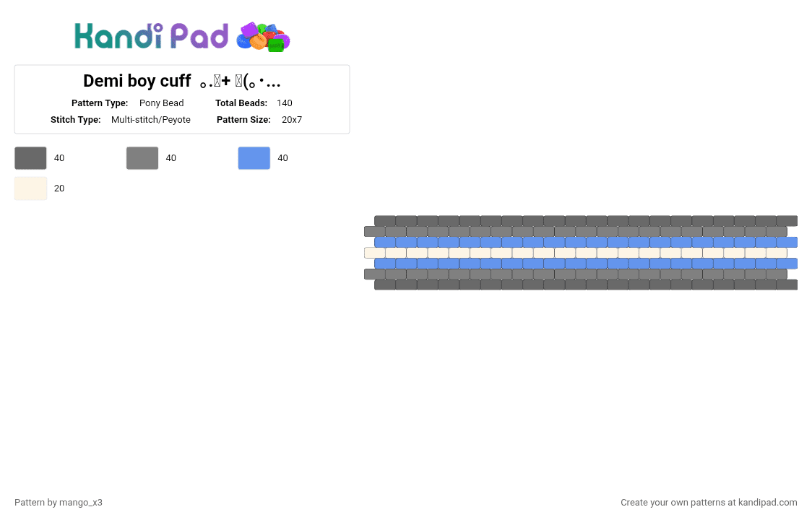The width and height of the screenshot is (812, 520).
Task: Select the medium gray color swatch
Action: point(142,158)
